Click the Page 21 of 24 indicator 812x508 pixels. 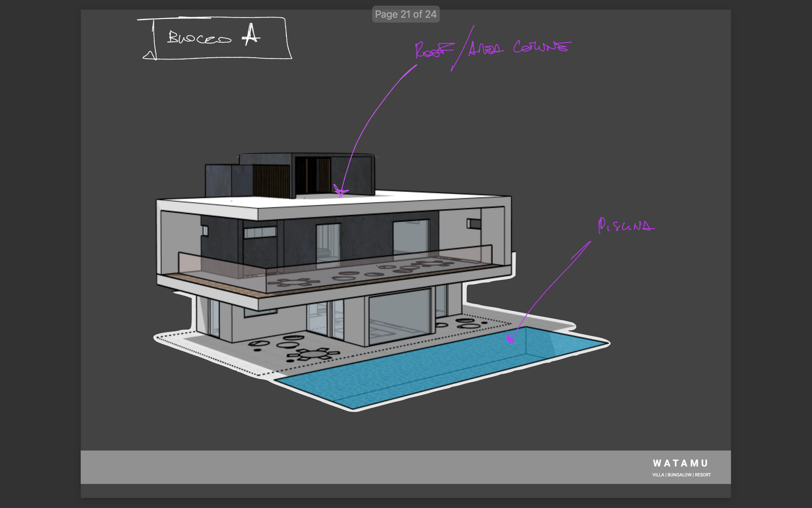[406, 14]
